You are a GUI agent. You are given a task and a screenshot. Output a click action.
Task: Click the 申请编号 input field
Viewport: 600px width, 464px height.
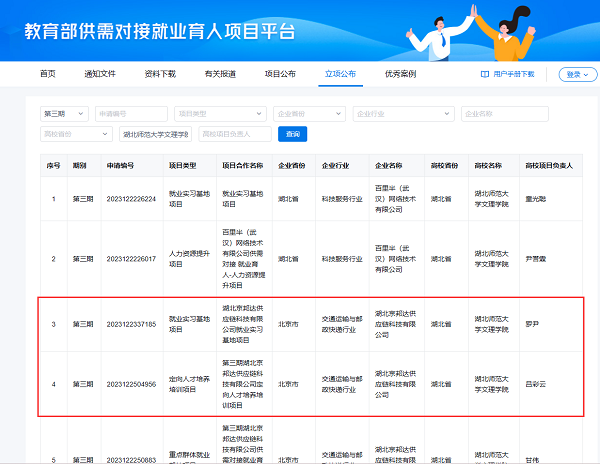pos(132,114)
